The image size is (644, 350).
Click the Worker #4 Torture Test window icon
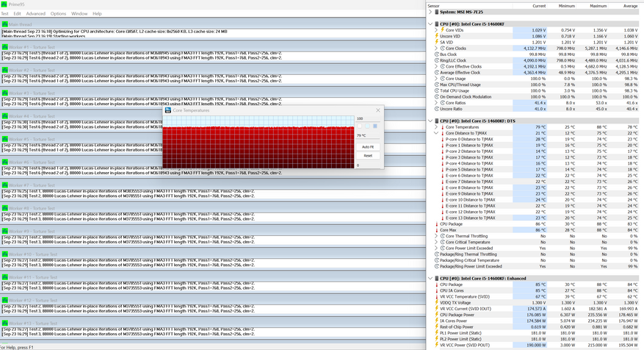coord(5,116)
